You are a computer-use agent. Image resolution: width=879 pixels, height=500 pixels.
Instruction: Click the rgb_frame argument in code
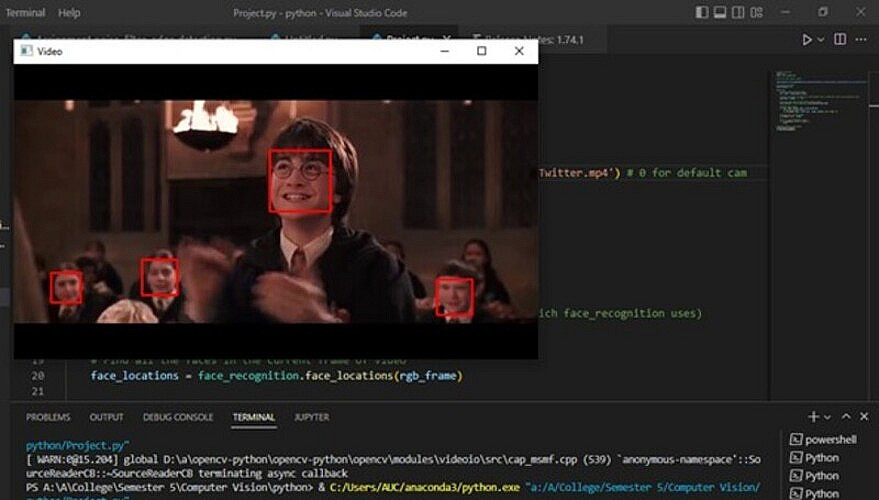(429, 376)
